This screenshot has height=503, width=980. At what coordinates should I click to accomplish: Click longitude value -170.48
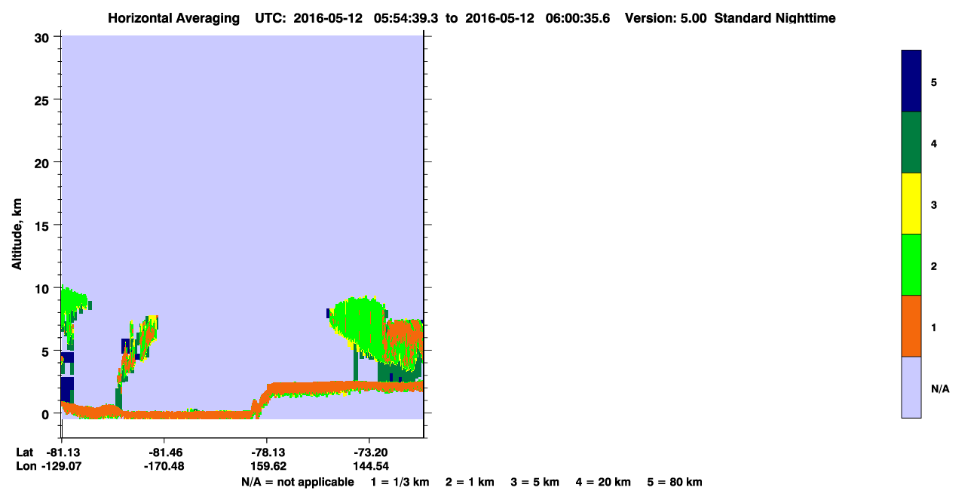[x=164, y=466]
